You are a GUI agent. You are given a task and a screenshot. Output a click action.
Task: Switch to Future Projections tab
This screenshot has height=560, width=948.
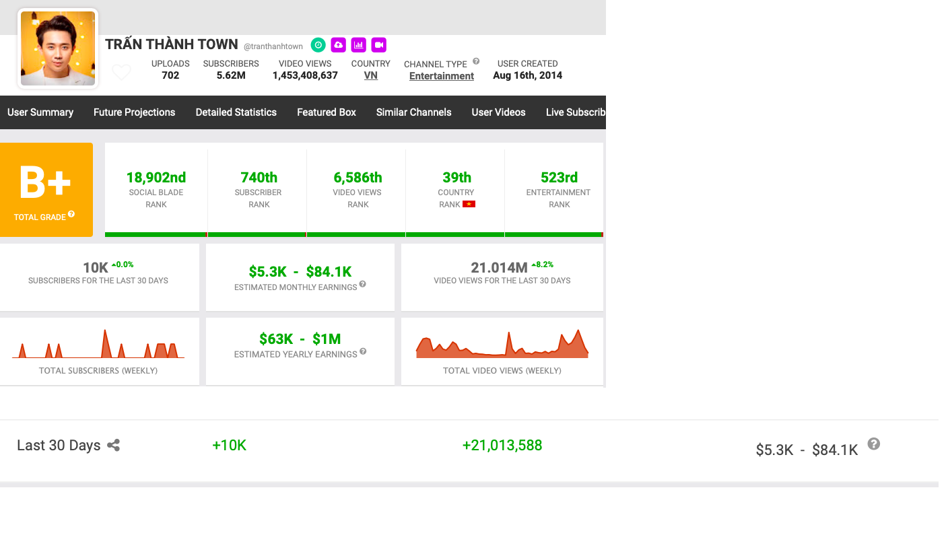(134, 112)
